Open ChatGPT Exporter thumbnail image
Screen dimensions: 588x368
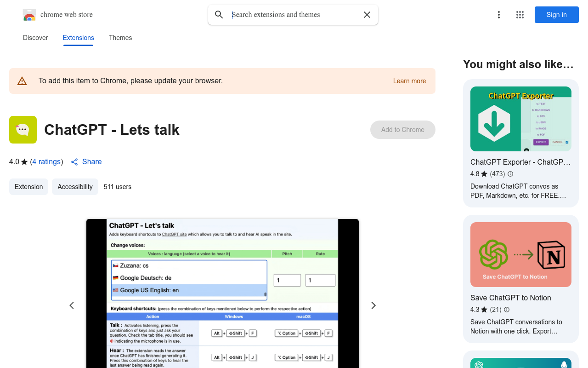click(521, 119)
